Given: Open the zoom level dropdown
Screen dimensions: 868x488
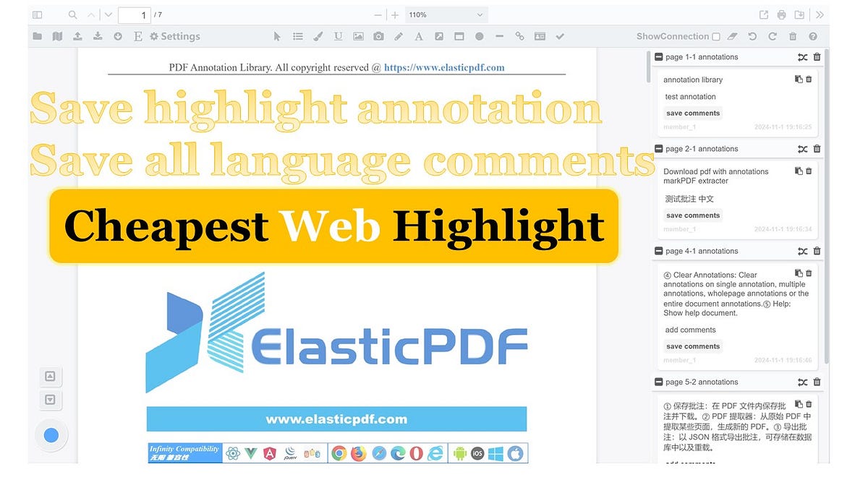Looking at the screenshot, I should tap(446, 14).
